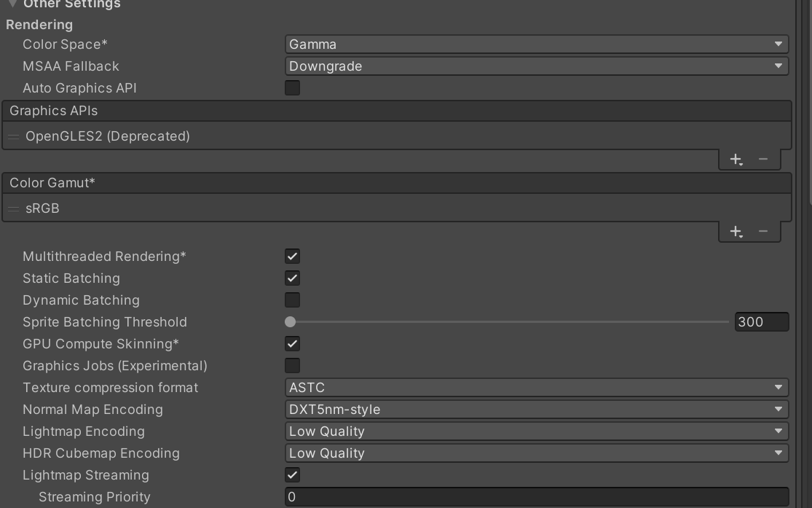This screenshot has height=508, width=812.
Task: Disable Multithreaded Rendering checkbox
Action: (292, 256)
